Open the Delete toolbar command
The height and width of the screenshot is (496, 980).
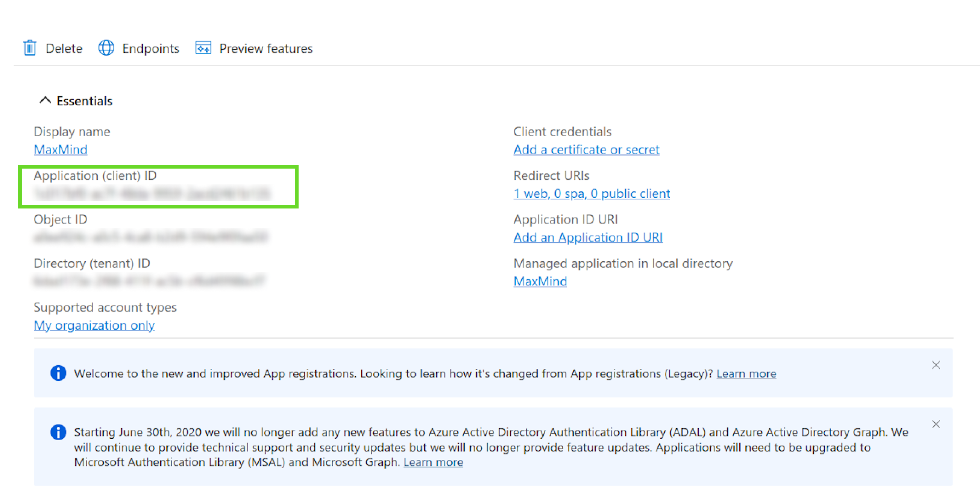point(64,48)
